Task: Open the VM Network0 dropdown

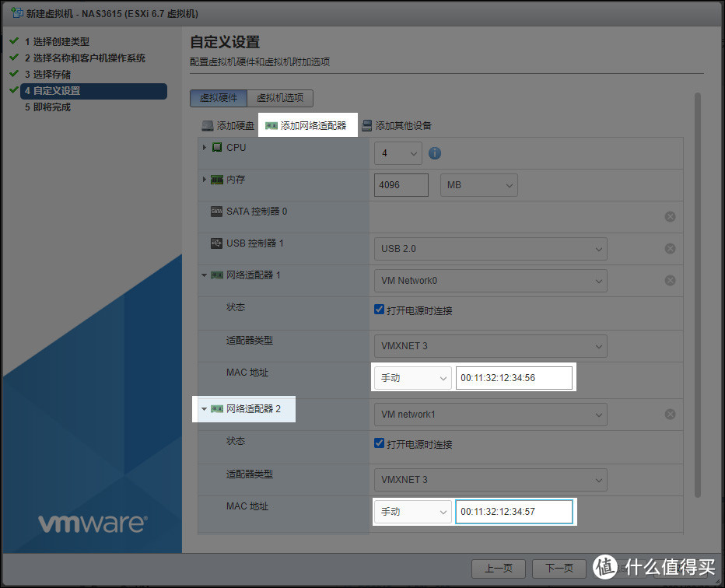Action: click(x=490, y=281)
